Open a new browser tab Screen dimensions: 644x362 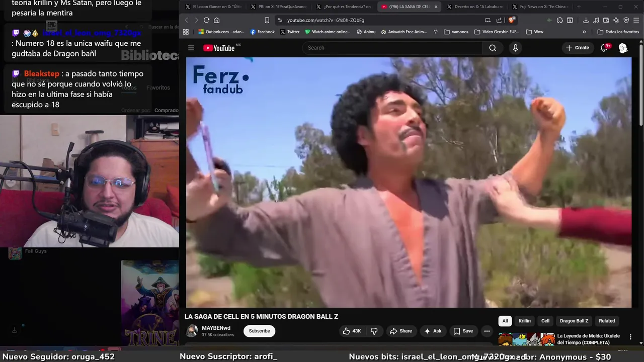pyautogui.click(x=579, y=7)
